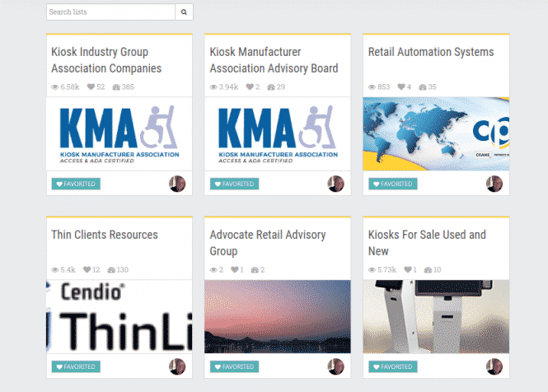The height and width of the screenshot is (392, 548).
Task: Click the 853 views eye icon
Action: click(372, 87)
